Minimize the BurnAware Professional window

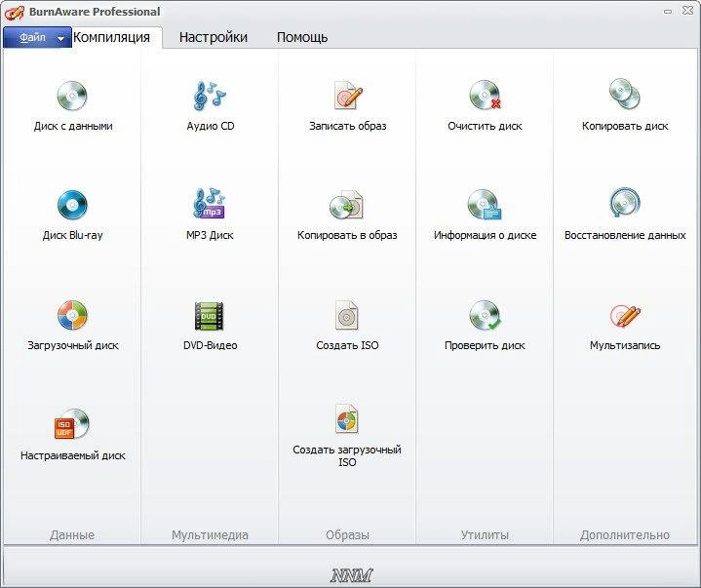668,12
